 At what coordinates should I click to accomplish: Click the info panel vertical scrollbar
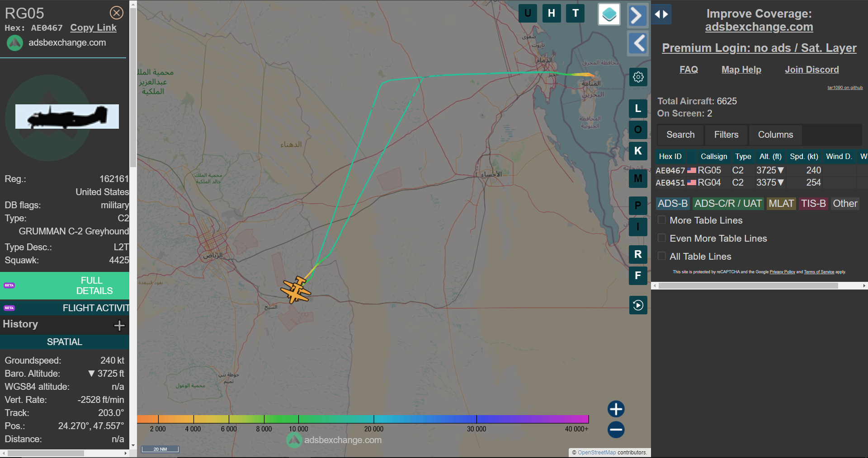coord(133,88)
